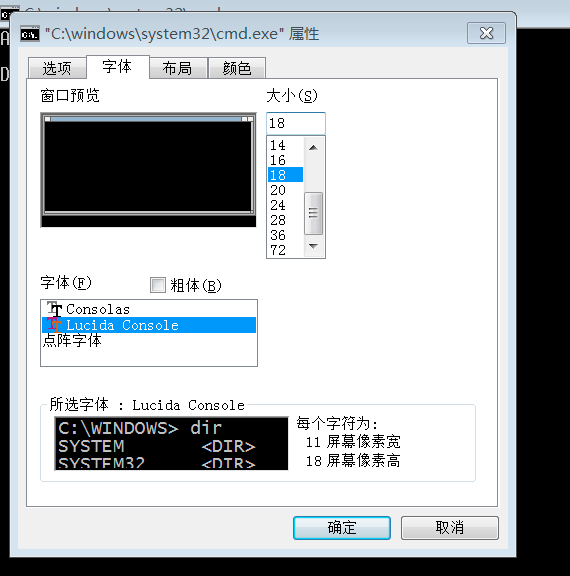This screenshot has width=570, height=576.
Task: Choose font size 14 in list
Action: (285, 145)
